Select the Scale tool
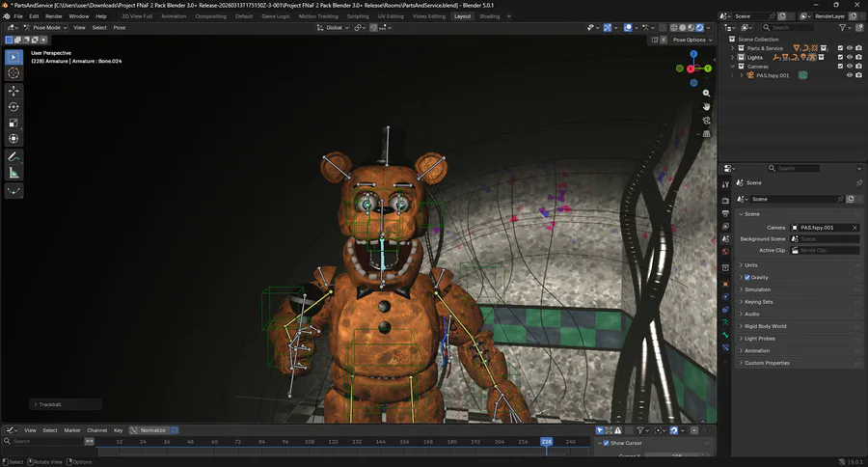Viewport: 868px width, 467px height. point(14,123)
